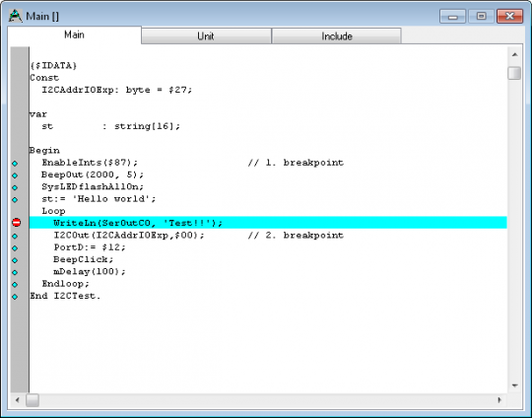Select the Main tab

(x=74, y=35)
